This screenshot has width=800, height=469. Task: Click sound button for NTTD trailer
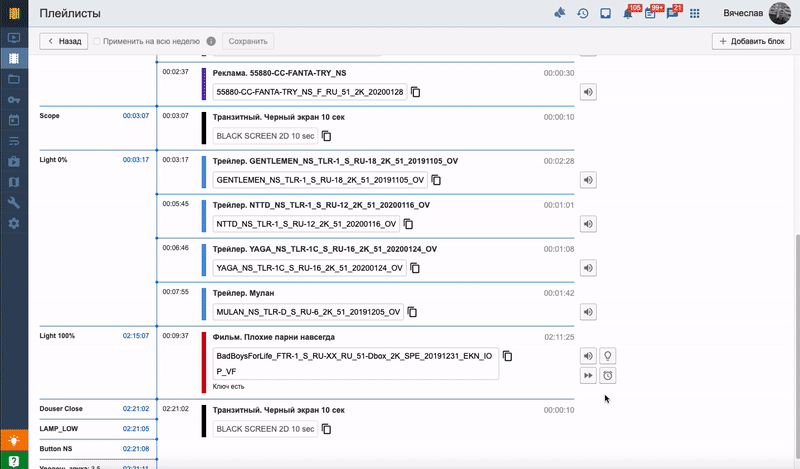point(588,224)
